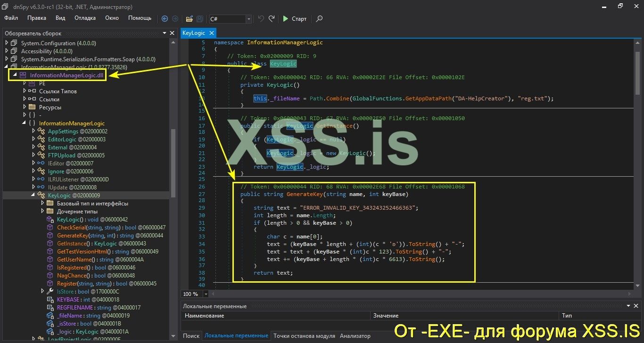Open the 100% zoom level selector

coord(206,294)
